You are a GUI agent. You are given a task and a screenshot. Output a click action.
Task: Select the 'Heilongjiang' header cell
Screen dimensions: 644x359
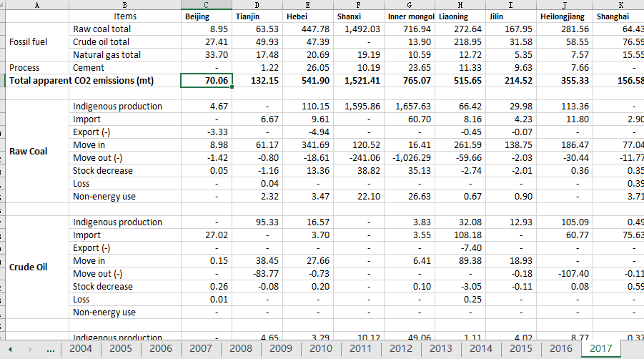(x=565, y=16)
